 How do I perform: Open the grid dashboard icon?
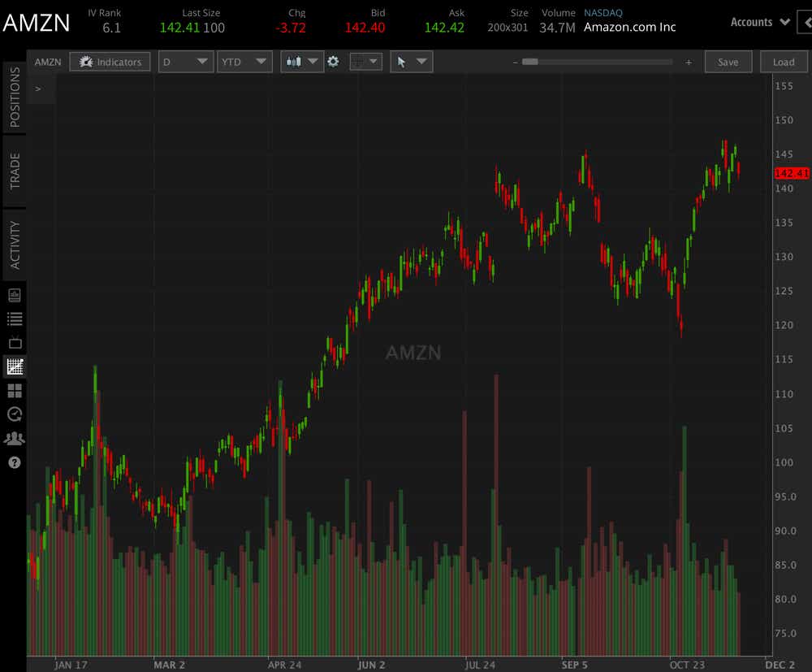(x=14, y=390)
